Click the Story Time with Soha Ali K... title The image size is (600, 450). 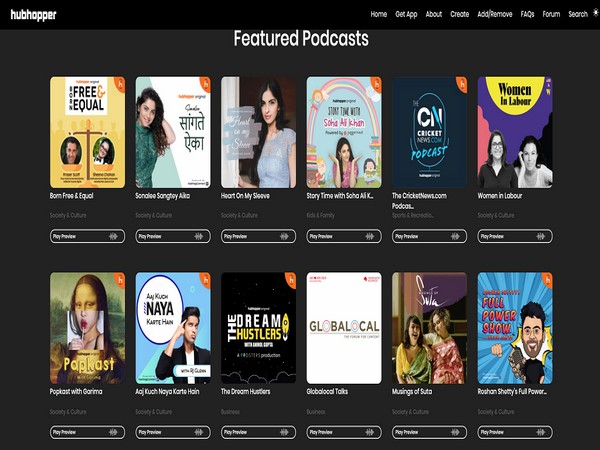340,196
